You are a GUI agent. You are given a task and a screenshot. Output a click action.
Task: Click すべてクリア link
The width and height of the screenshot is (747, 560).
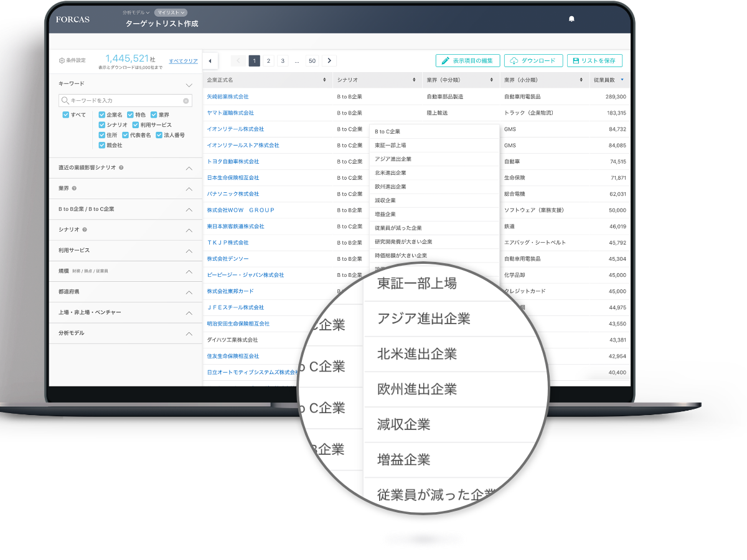point(184,61)
